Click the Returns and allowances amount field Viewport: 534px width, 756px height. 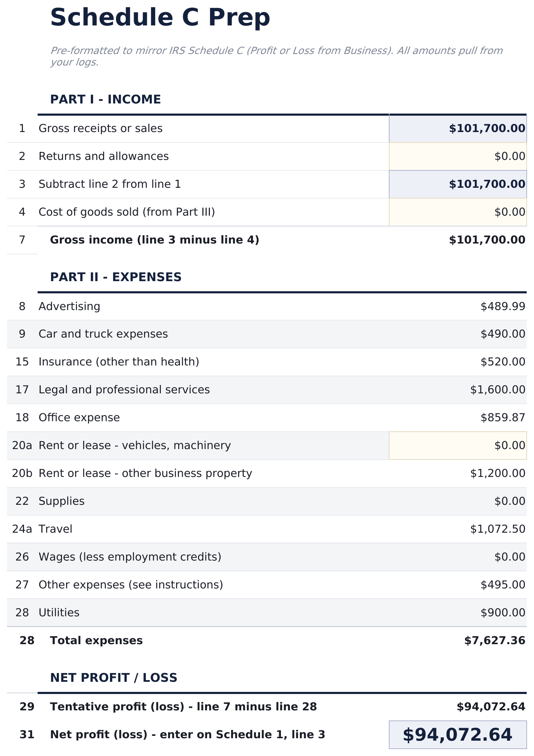457,156
